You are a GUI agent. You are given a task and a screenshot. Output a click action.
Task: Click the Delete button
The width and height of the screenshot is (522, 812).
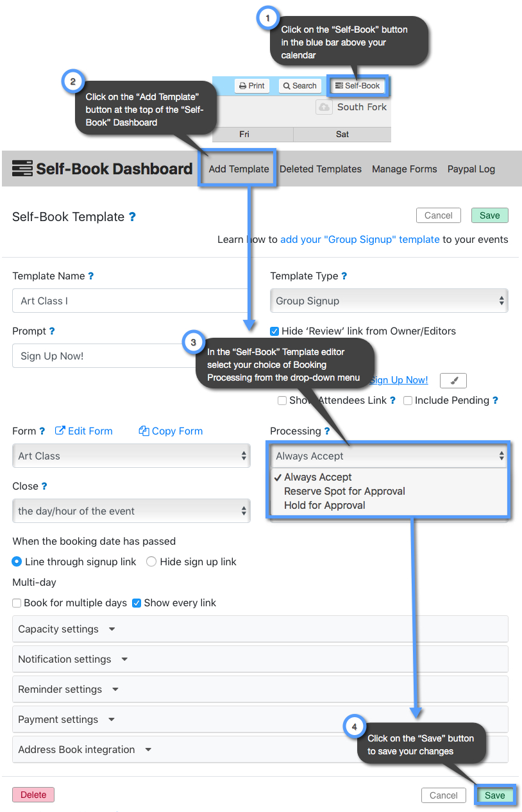(x=33, y=795)
